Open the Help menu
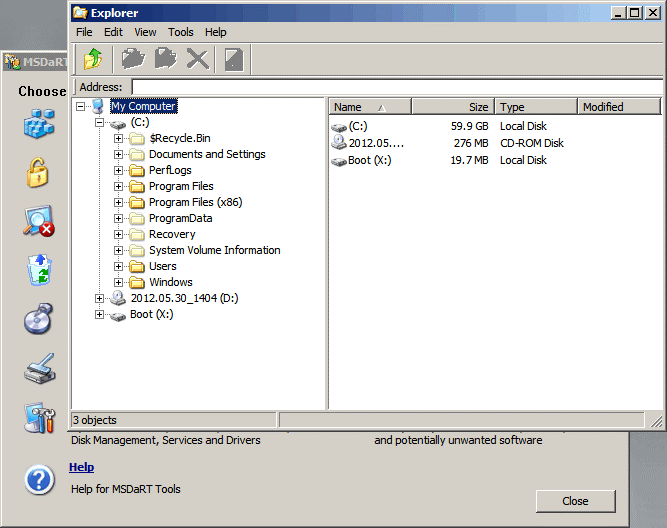The height and width of the screenshot is (528, 667). coord(215,32)
